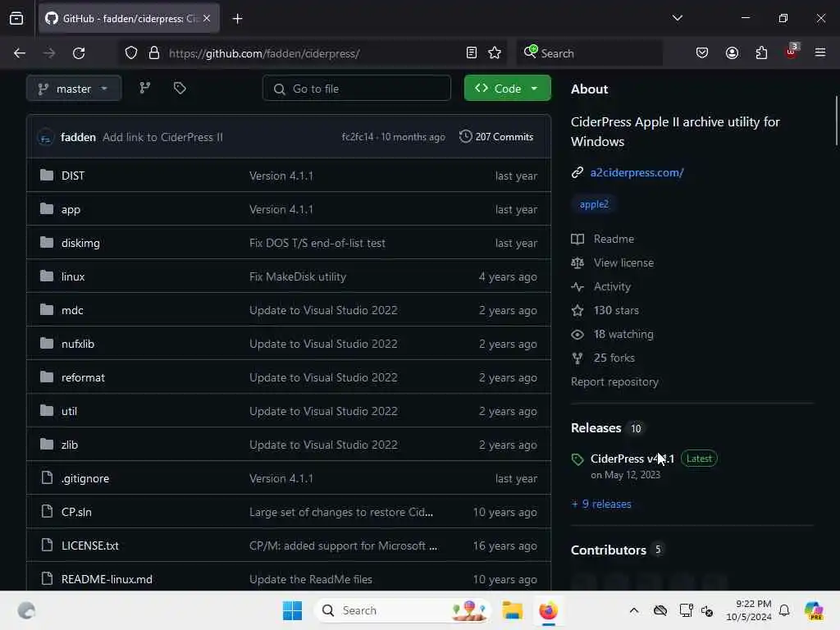Open extensions puzzle icon
This screenshot has height=630, width=840.
(761, 53)
